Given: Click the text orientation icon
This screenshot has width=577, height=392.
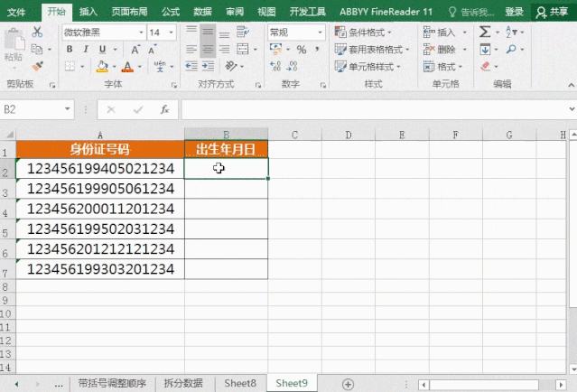Looking at the screenshot, I should [x=231, y=66].
